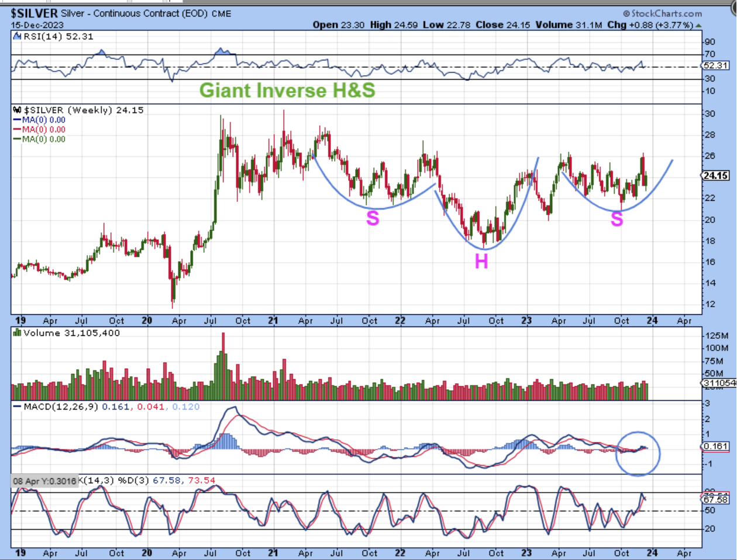
Task: Open the StockCharts.com watermark link
Action: [x=662, y=13]
